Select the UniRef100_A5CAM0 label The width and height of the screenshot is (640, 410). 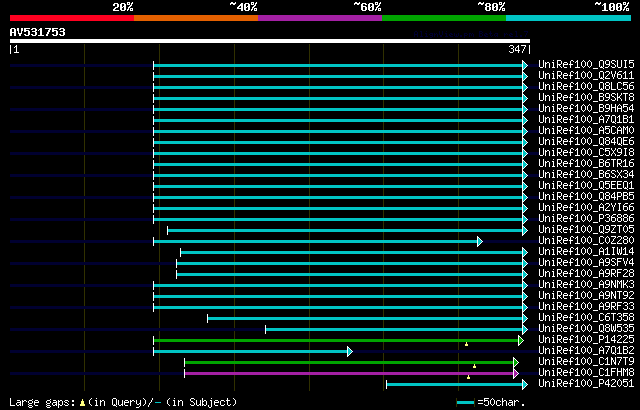click(586, 131)
